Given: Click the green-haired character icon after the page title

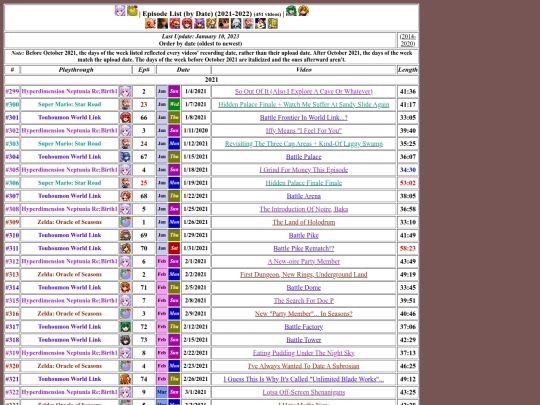Looking at the screenshot, I should pos(291,11).
